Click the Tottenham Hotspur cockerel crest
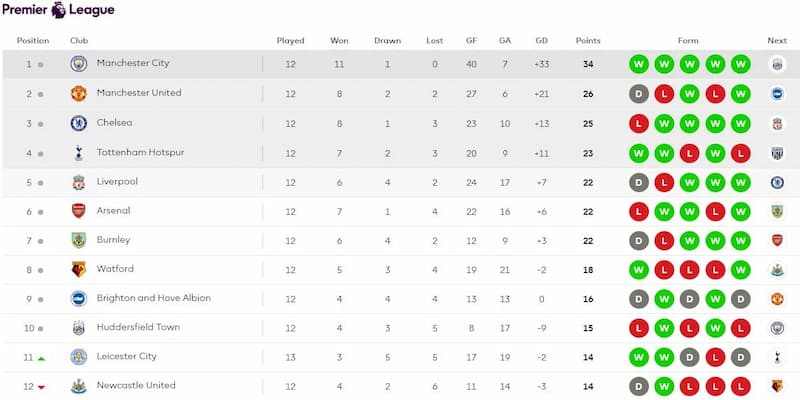 click(x=79, y=153)
